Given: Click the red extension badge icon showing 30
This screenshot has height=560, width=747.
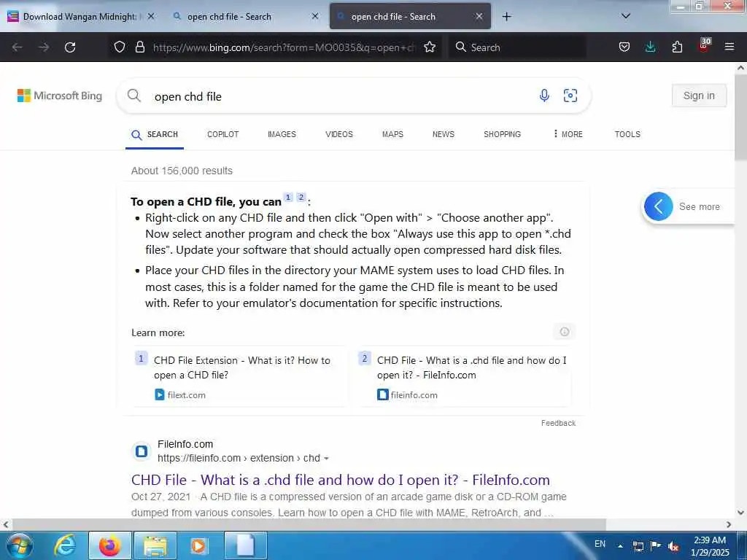Looking at the screenshot, I should 704,45.
